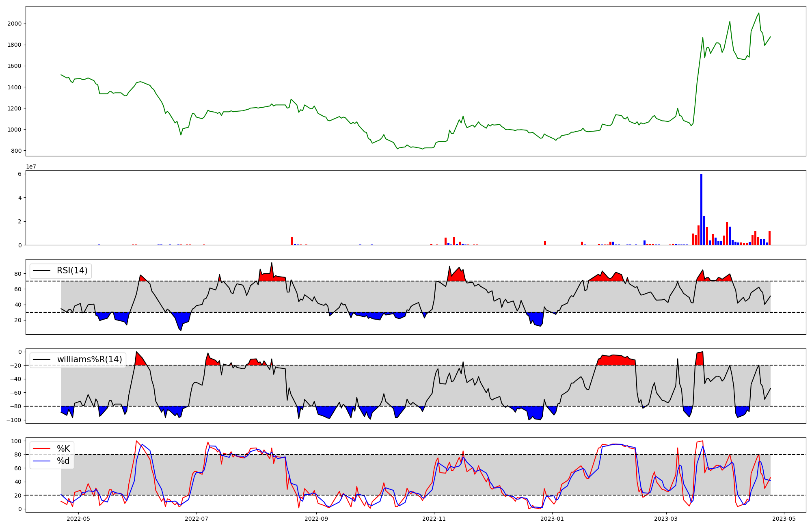Click the 2023-05 date tick label
812x528 pixels.
click(783, 519)
